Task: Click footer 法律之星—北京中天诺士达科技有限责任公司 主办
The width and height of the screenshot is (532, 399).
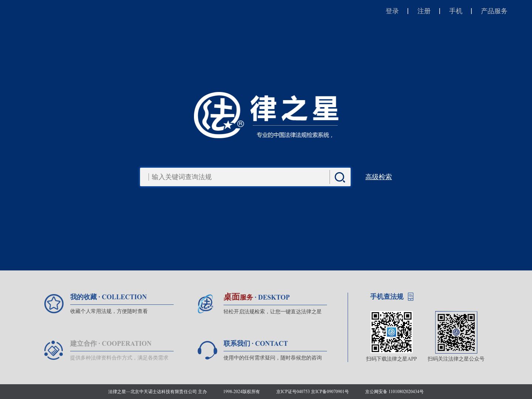Action: click(x=158, y=392)
